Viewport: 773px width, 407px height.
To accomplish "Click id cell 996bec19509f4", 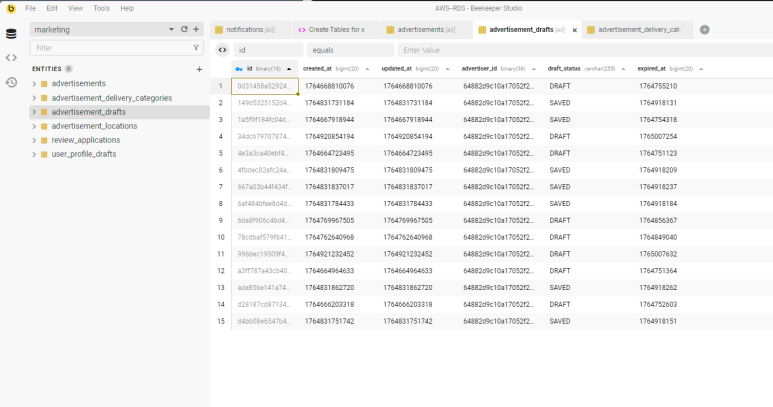I will click(264, 254).
